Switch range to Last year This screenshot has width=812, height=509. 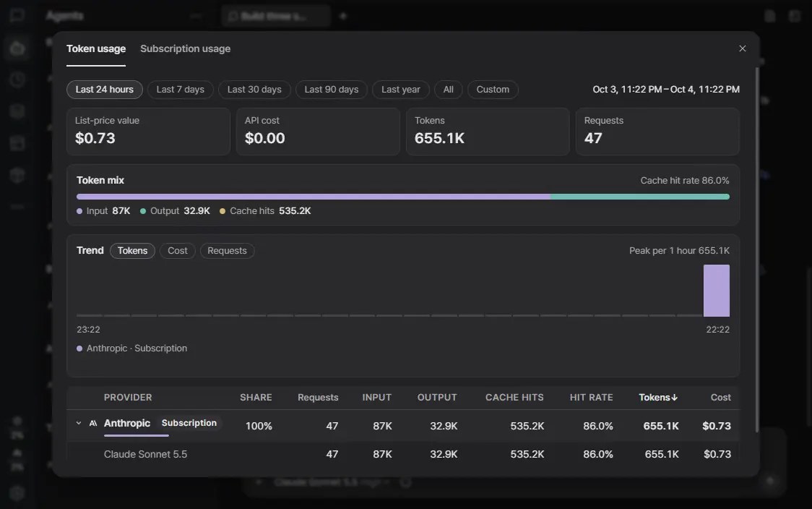point(401,89)
